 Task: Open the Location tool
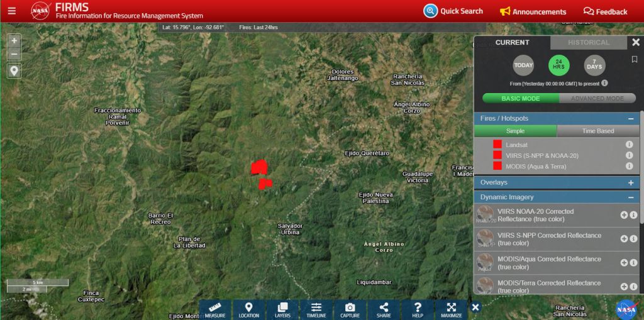248,309
